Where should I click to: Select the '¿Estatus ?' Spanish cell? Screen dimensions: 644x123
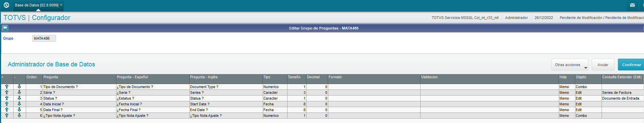point(153,98)
